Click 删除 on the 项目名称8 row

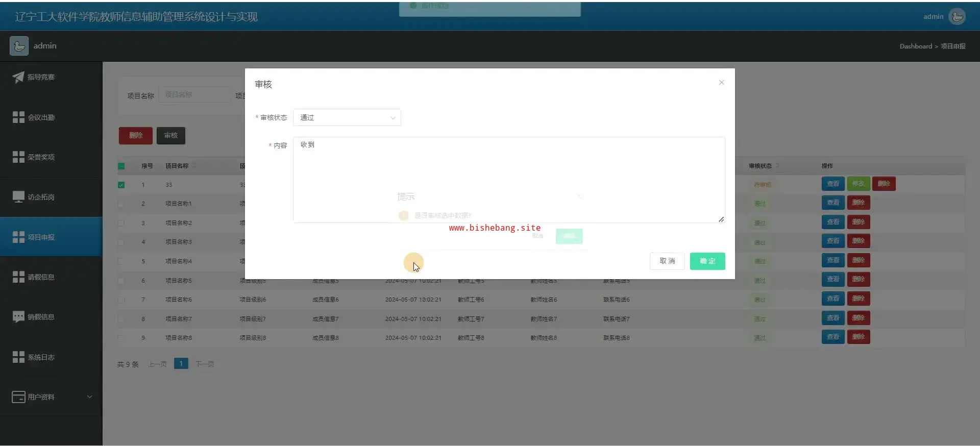coord(859,337)
